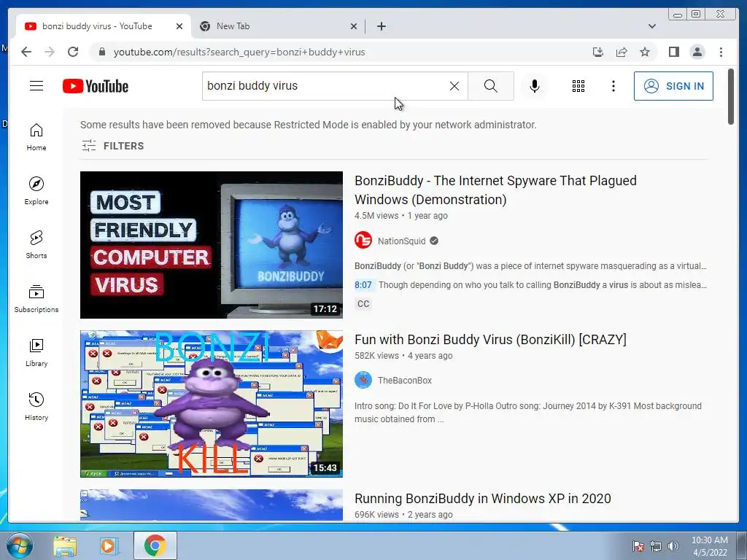Click the 582K views text
This screenshot has width=747, height=560.
pos(376,356)
